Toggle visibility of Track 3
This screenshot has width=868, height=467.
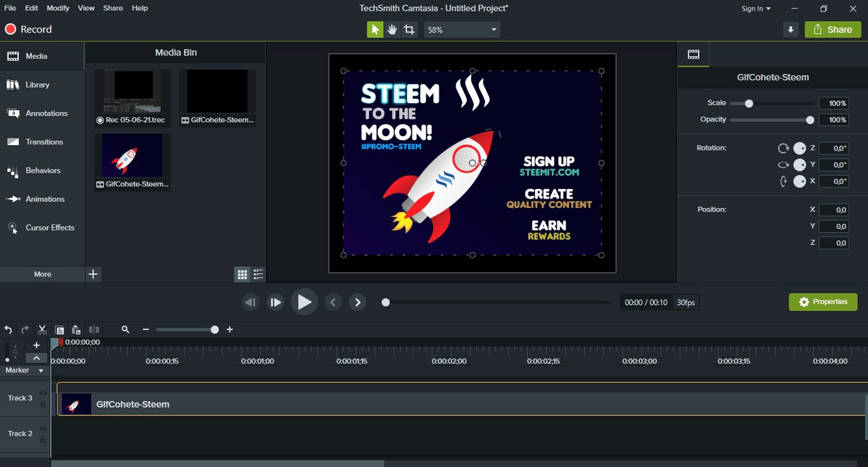point(43,393)
